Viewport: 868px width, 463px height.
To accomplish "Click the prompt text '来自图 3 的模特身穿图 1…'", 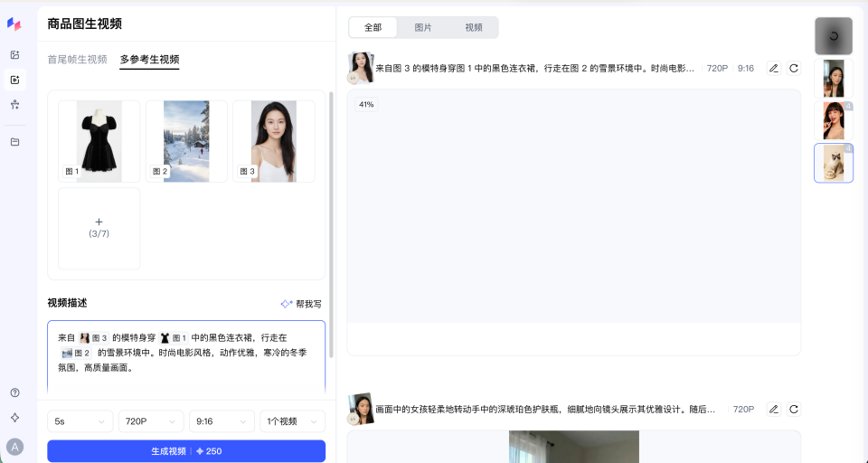I will pyautogui.click(x=534, y=68).
